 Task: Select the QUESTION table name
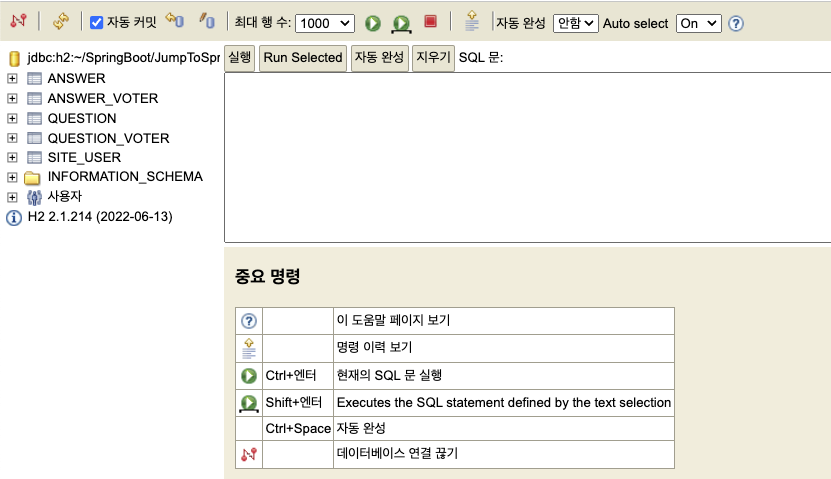click(x=82, y=118)
